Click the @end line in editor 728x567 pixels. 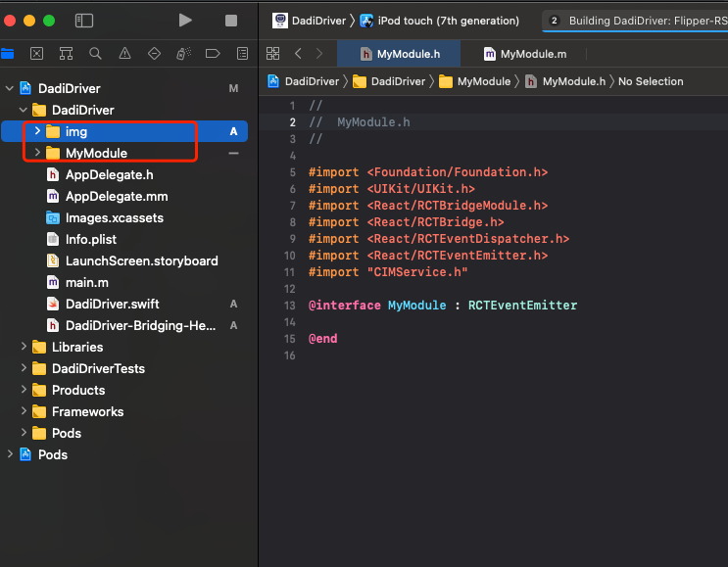click(323, 339)
